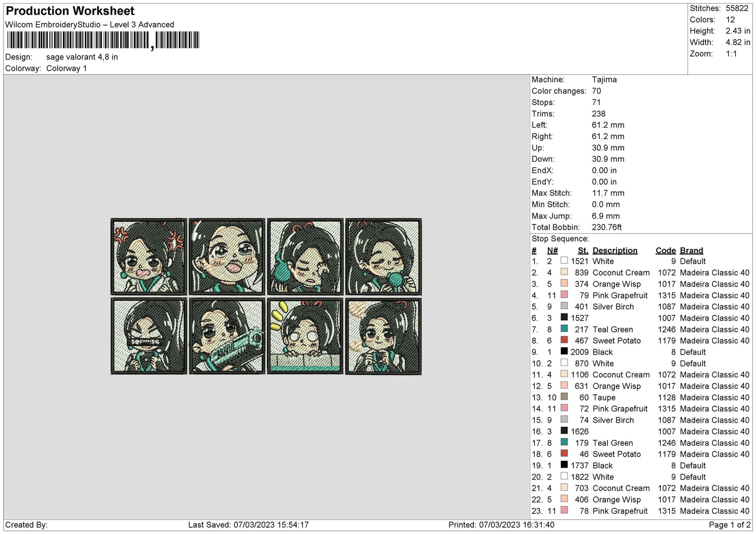Click the Production Worksheet heading
This screenshot has height=534, width=756.
coord(70,11)
